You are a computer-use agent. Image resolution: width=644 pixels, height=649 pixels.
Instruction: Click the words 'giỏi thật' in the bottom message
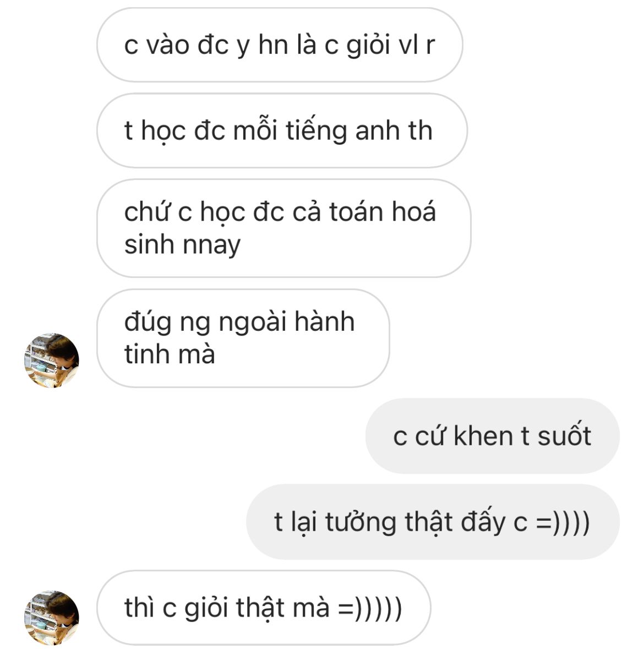(234, 608)
